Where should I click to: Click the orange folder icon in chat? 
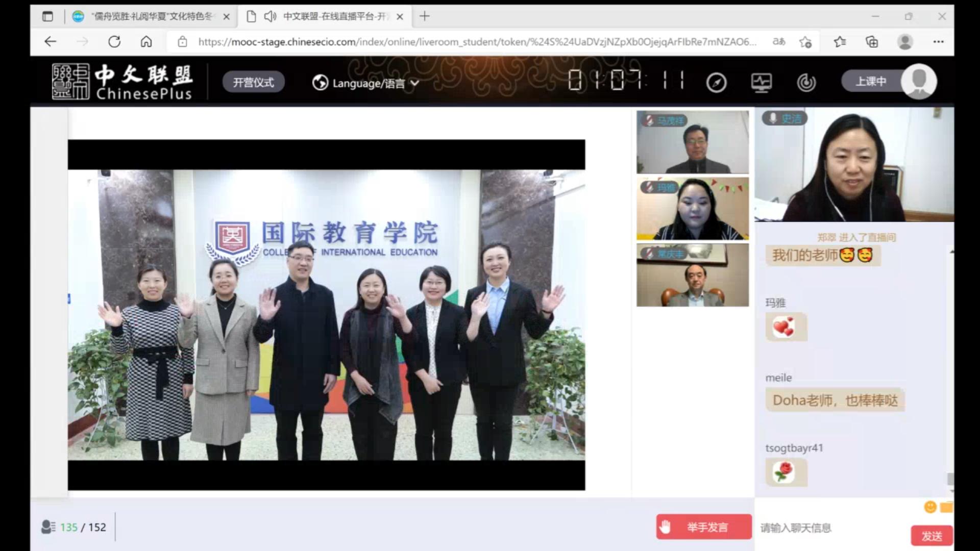946,507
